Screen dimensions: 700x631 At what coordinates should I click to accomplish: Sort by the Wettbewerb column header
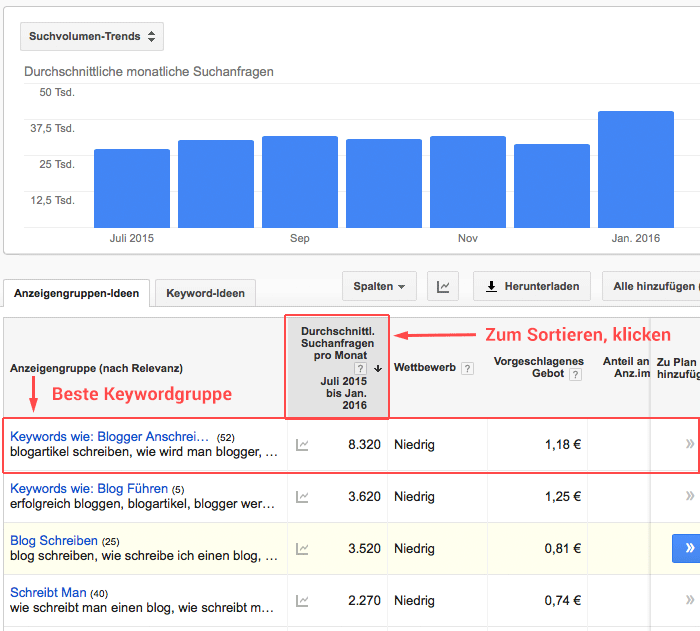(425, 368)
